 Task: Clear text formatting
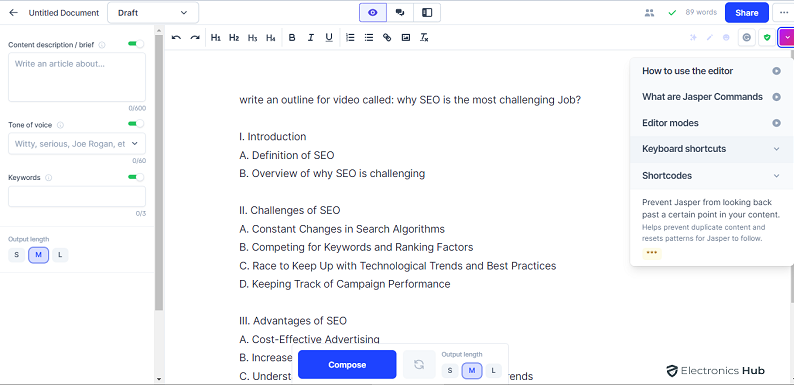pos(424,37)
